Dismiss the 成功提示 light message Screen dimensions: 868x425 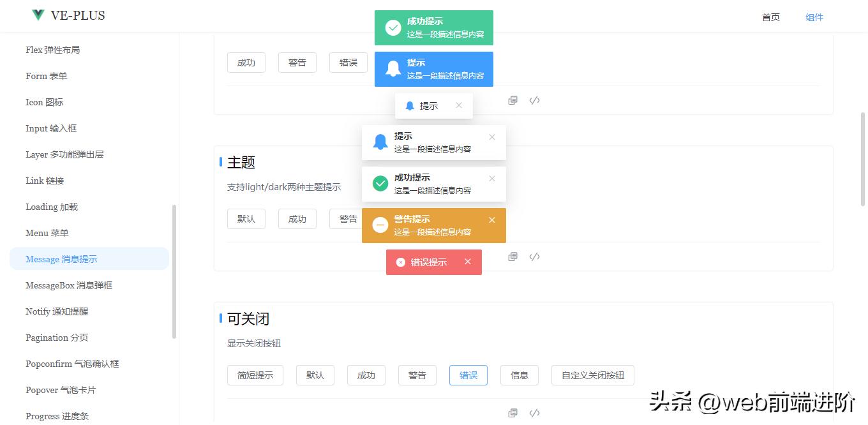click(x=492, y=178)
